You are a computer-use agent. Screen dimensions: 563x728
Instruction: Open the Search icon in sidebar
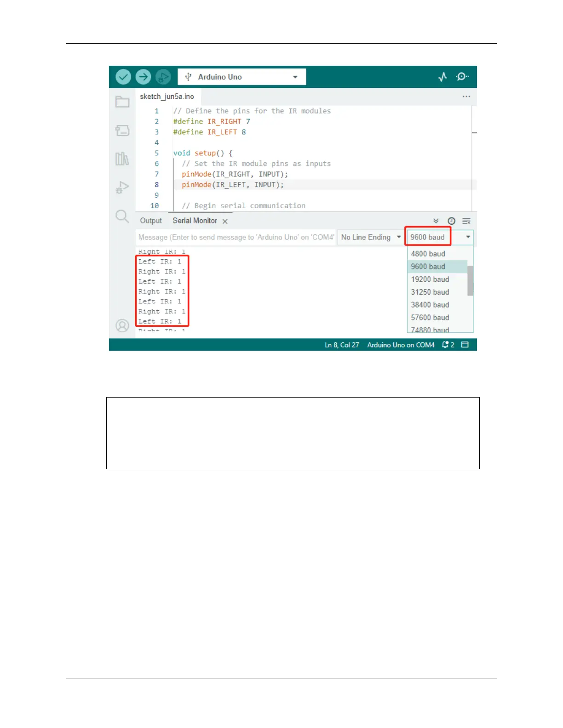coord(122,216)
